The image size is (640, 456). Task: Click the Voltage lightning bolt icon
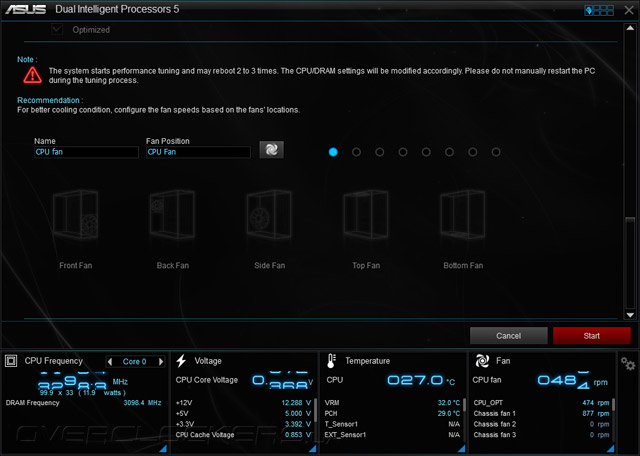tap(181, 360)
